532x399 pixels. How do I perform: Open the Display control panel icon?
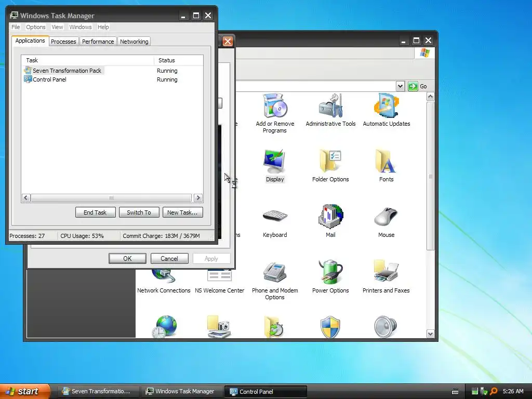[274, 161]
